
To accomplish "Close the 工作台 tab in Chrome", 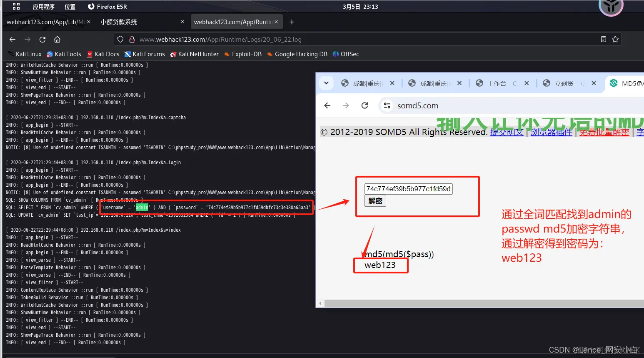I will point(527,83).
